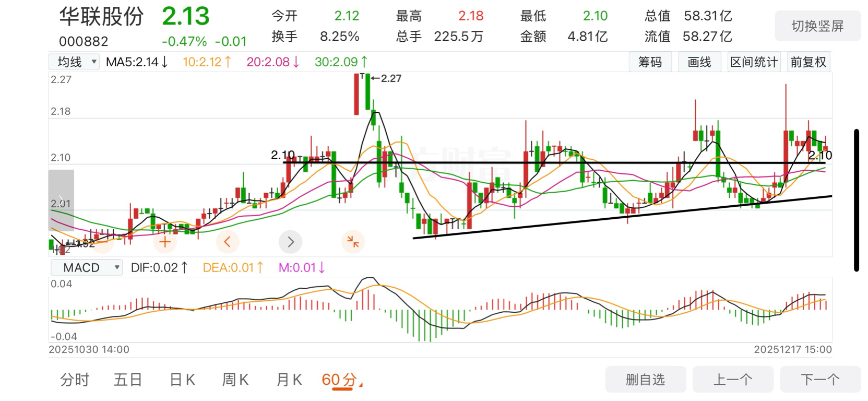Screen dimensions: 868x401
Task: Tap the DEA:0.01 MACD value
Action: click(233, 268)
